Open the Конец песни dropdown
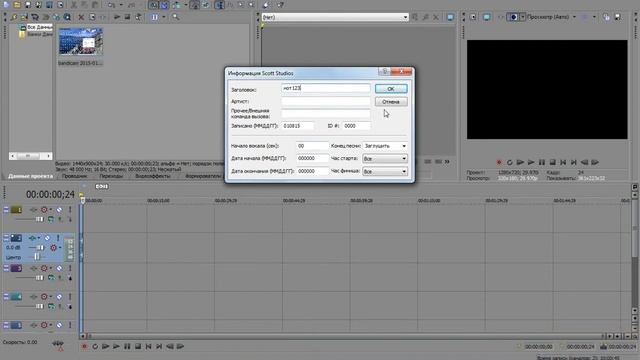The width and height of the screenshot is (640, 360). [384, 146]
